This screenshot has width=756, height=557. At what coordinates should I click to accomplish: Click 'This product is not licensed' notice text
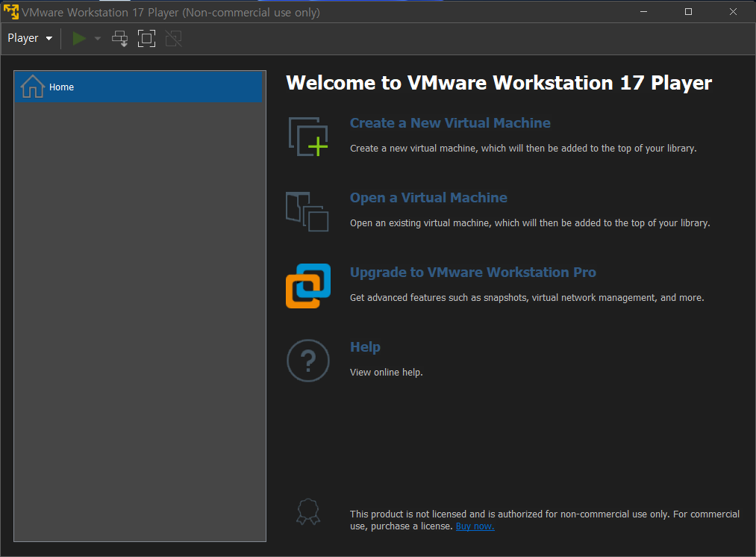(545, 520)
